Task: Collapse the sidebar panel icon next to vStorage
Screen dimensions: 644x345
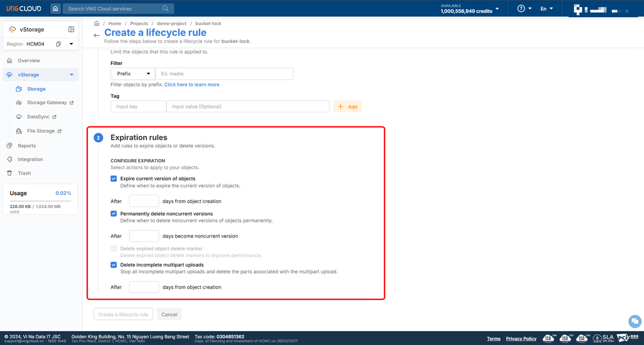Action: 71,30
